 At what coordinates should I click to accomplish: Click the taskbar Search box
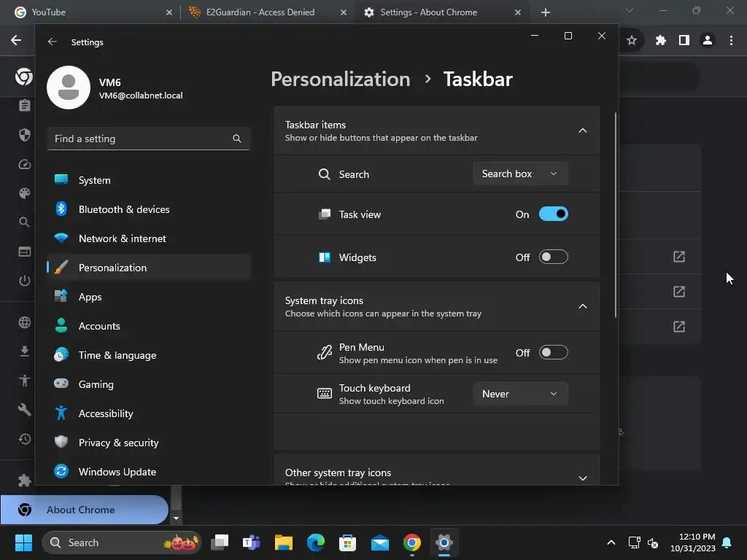click(122, 542)
